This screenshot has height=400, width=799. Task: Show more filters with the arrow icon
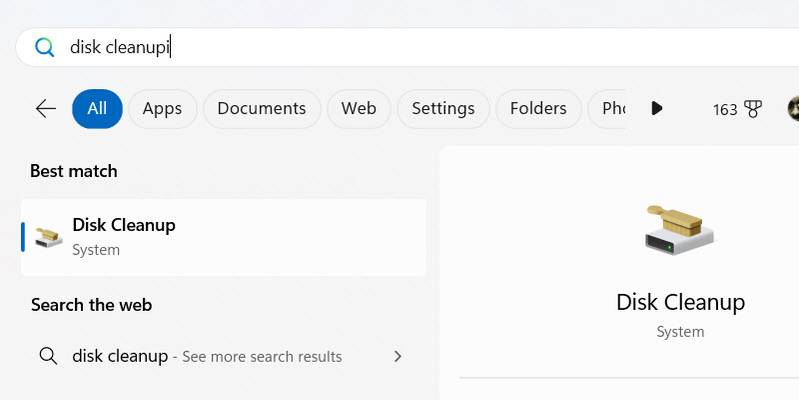[657, 108]
